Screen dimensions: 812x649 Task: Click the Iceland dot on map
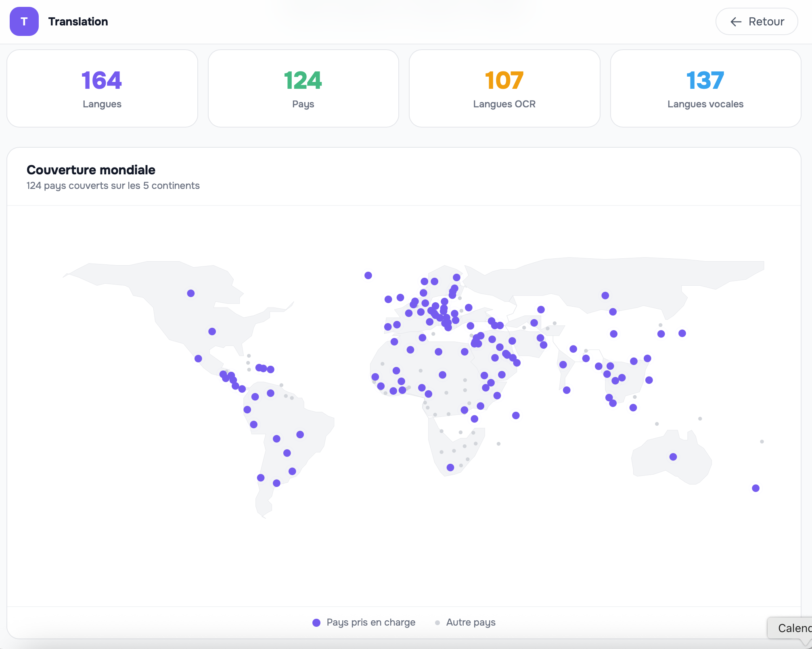368,275
